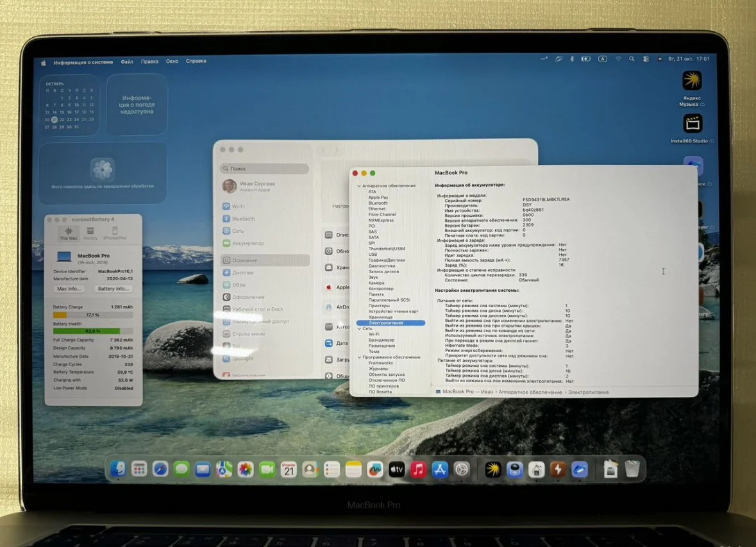The height and width of the screenshot is (547, 756).
Task: Open Reminders from the Dock
Action: (332, 469)
